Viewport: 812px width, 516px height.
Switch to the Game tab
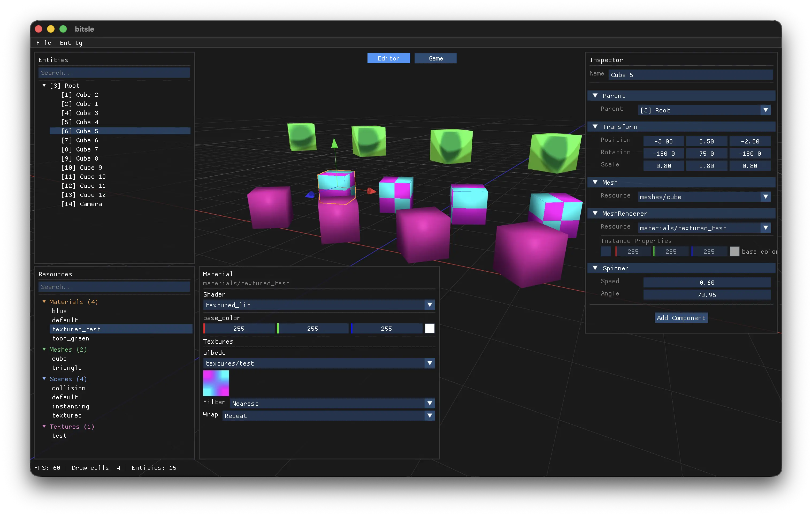(435, 58)
